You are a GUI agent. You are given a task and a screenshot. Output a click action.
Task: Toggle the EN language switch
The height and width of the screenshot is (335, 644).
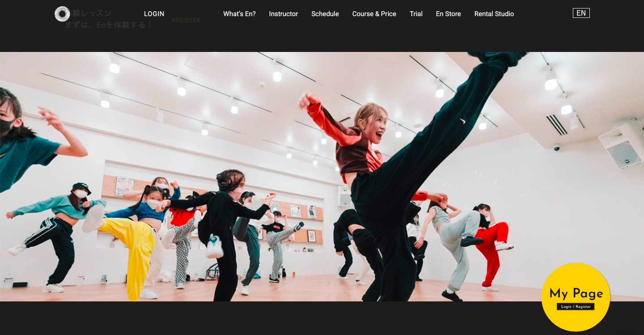pos(581,13)
